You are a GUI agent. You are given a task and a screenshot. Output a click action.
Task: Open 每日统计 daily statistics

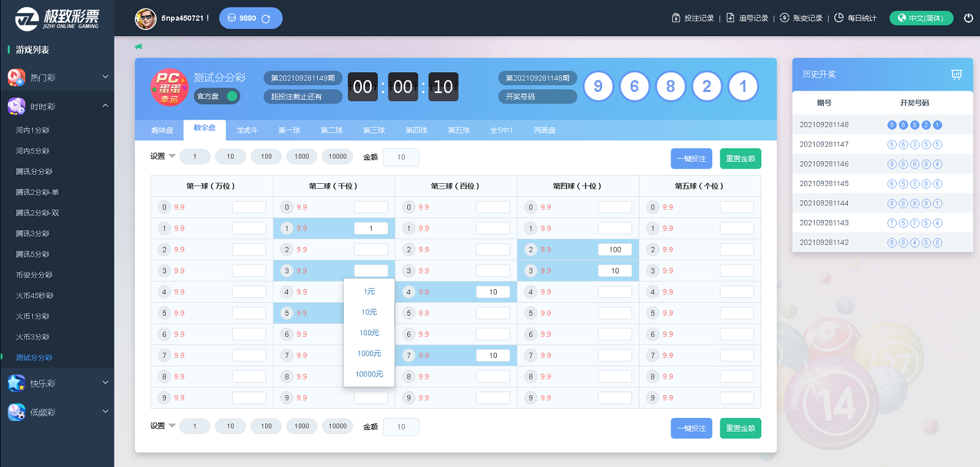click(x=856, y=18)
